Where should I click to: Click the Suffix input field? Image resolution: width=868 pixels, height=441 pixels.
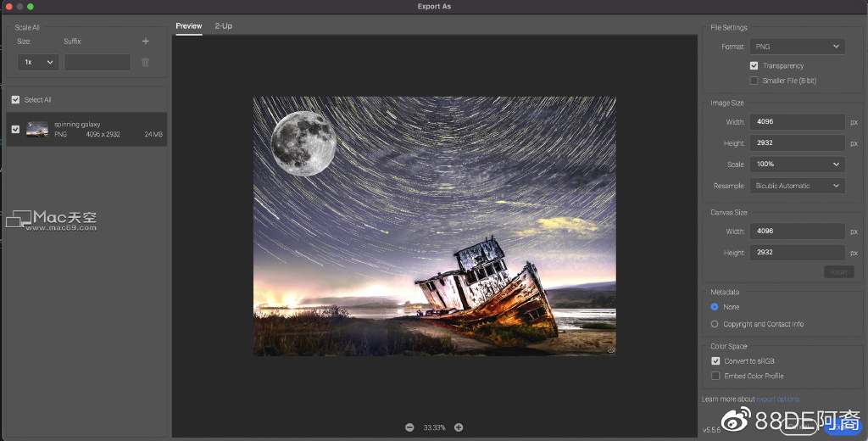97,62
